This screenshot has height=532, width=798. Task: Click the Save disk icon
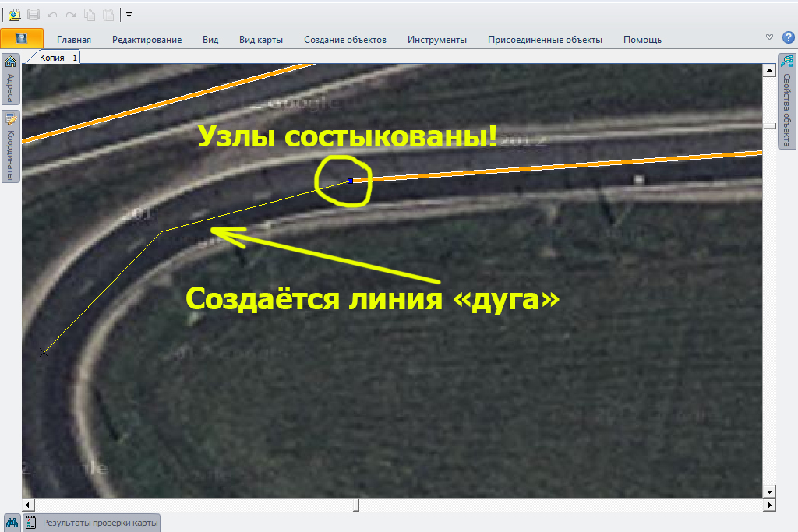tap(34, 14)
